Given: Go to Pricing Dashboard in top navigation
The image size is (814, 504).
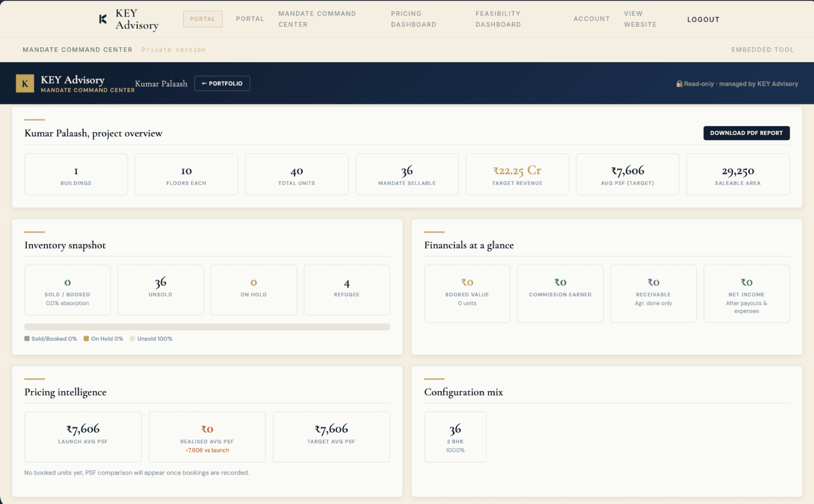Looking at the screenshot, I should [x=413, y=19].
